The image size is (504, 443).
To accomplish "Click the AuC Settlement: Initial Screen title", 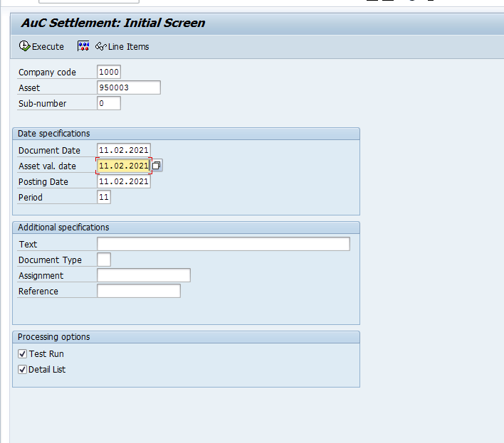I will coord(112,23).
